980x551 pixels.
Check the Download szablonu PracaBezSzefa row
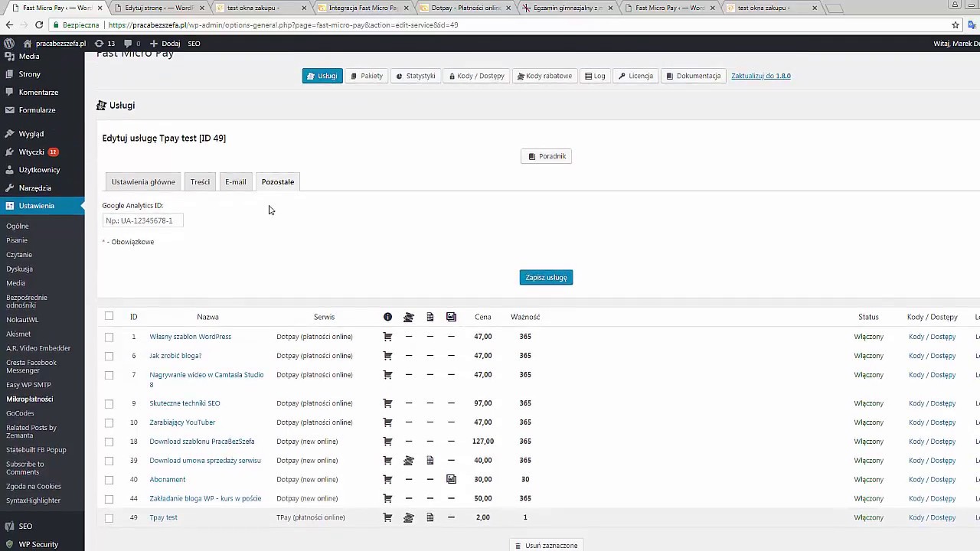(x=109, y=442)
